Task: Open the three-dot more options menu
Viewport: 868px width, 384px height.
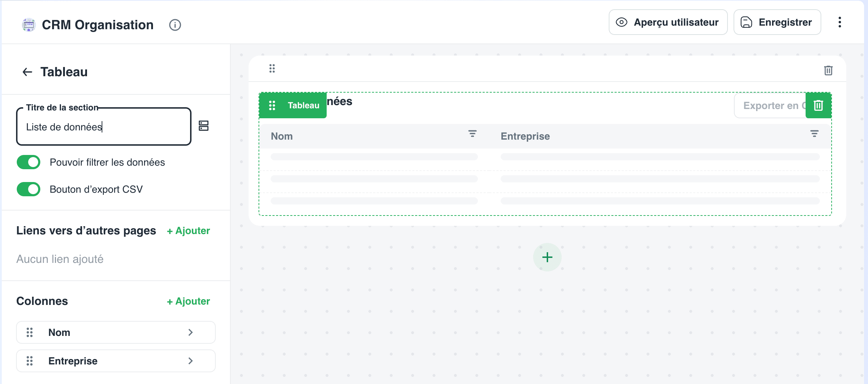Action: (x=840, y=22)
